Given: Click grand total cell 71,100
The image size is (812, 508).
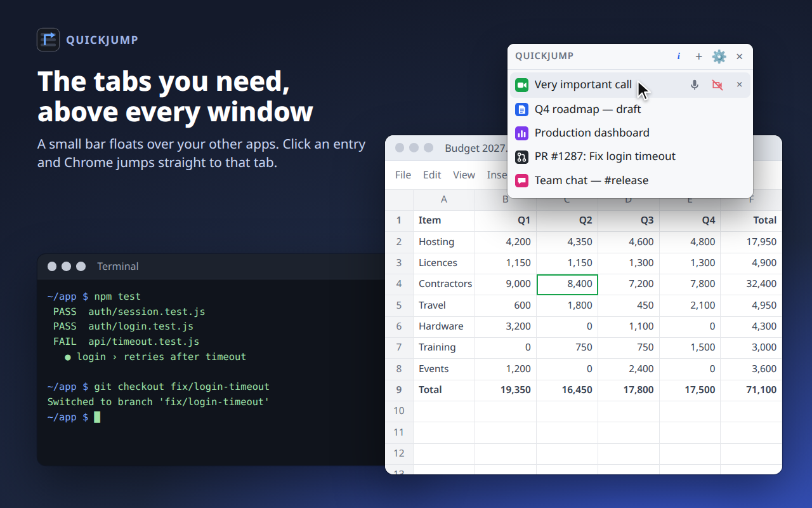Looking at the screenshot, I should tap(751, 390).
